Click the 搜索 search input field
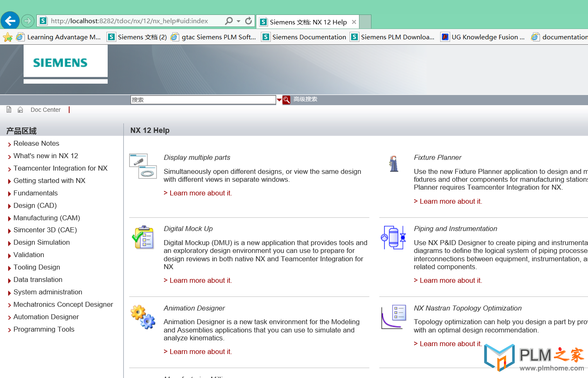Screen dimensions: 588x378 pos(203,100)
